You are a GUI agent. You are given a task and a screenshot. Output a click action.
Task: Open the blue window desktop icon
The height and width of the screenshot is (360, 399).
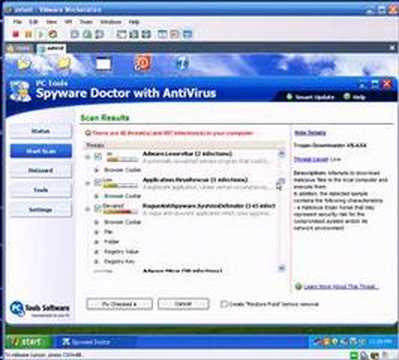coord(103,63)
